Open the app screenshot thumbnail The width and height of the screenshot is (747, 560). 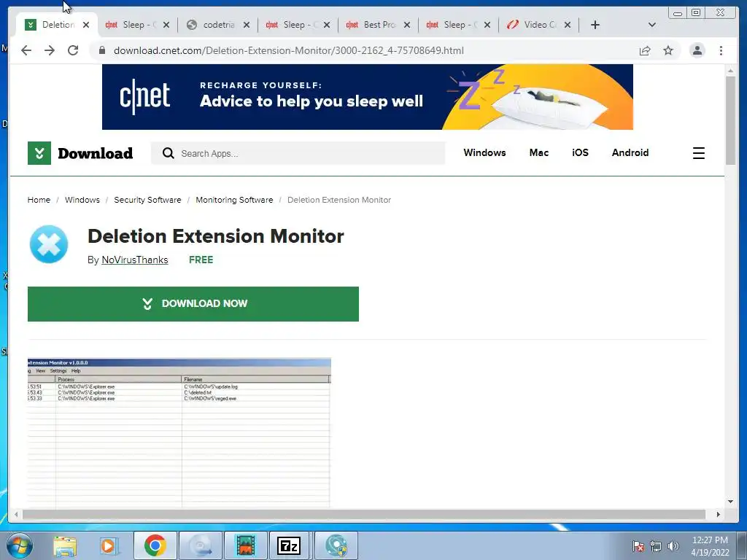(x=179, y=433)
